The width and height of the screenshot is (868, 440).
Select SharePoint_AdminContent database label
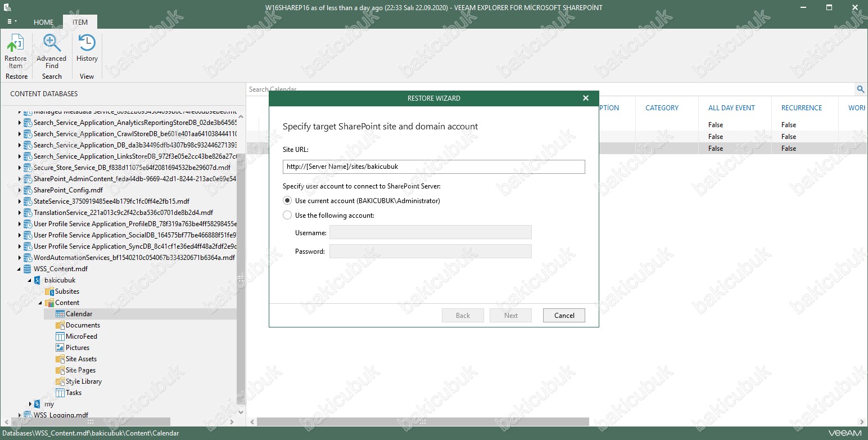click(135, 179)
